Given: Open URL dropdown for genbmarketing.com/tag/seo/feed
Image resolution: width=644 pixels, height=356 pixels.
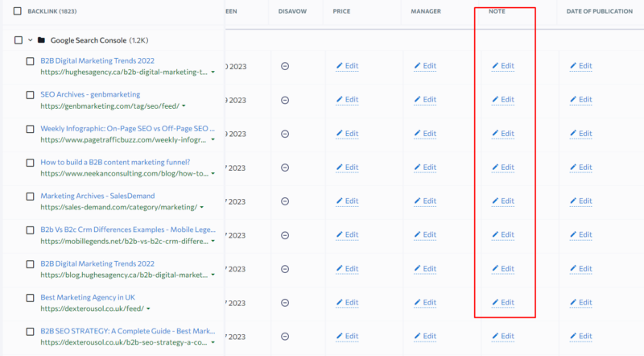Looking at the screenshot, I should [184, 106].
